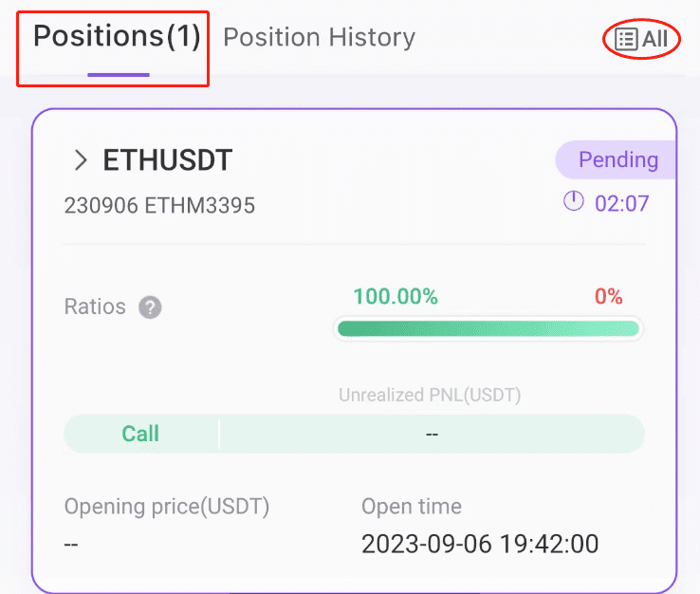Click the Ratios help question mark icon
Screen dimensions: 700x594
pyautogui.click(x=150, y=307)
